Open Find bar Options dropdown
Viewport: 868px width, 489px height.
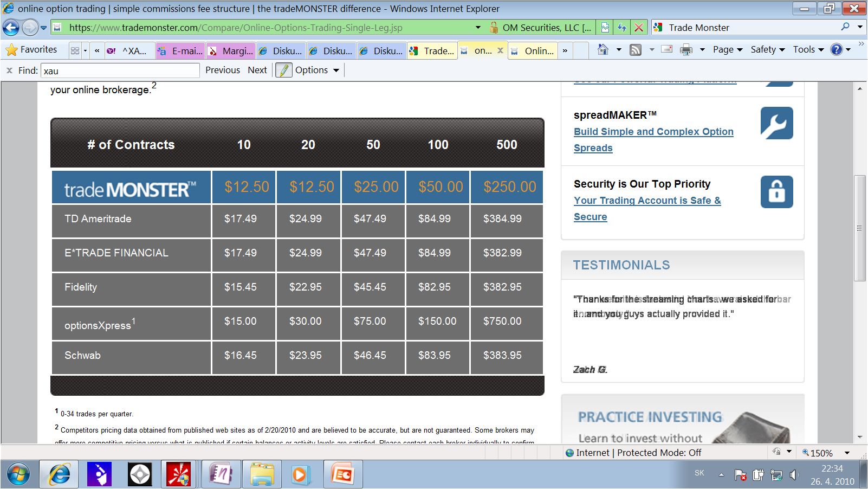317,70
